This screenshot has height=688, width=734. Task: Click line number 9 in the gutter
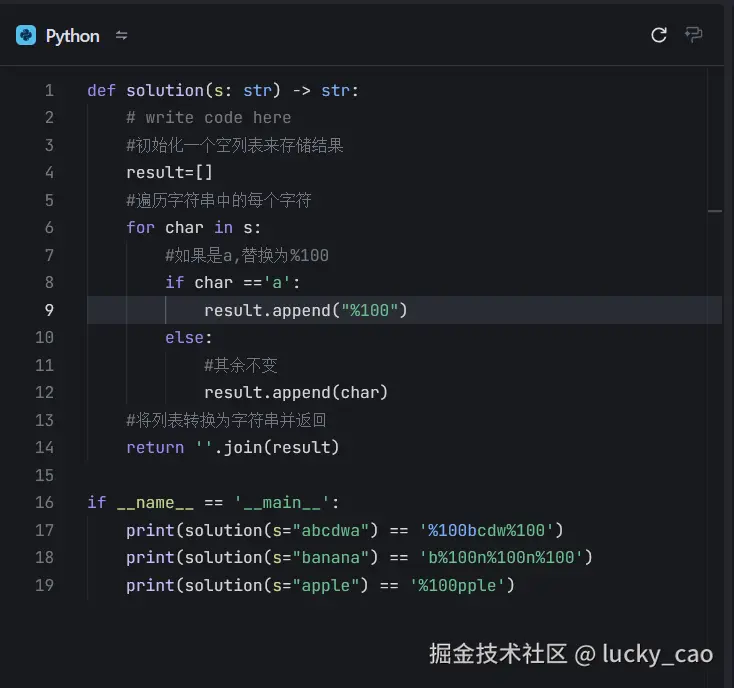(49, 310)
